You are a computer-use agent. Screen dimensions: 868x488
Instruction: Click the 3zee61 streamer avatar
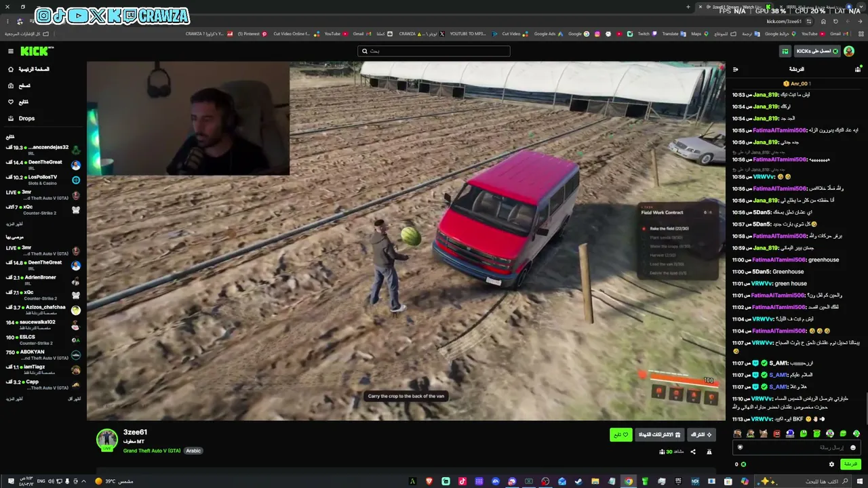[x=106, y=440]
